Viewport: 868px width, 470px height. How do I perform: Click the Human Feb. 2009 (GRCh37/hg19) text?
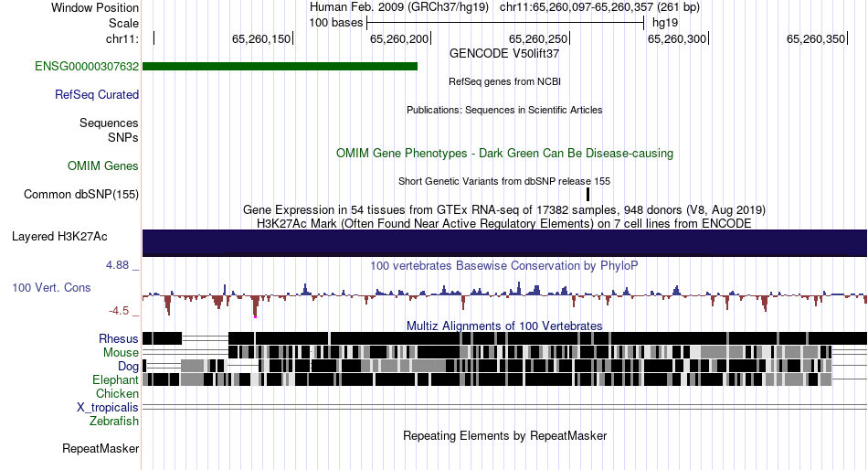pos(399,7)
